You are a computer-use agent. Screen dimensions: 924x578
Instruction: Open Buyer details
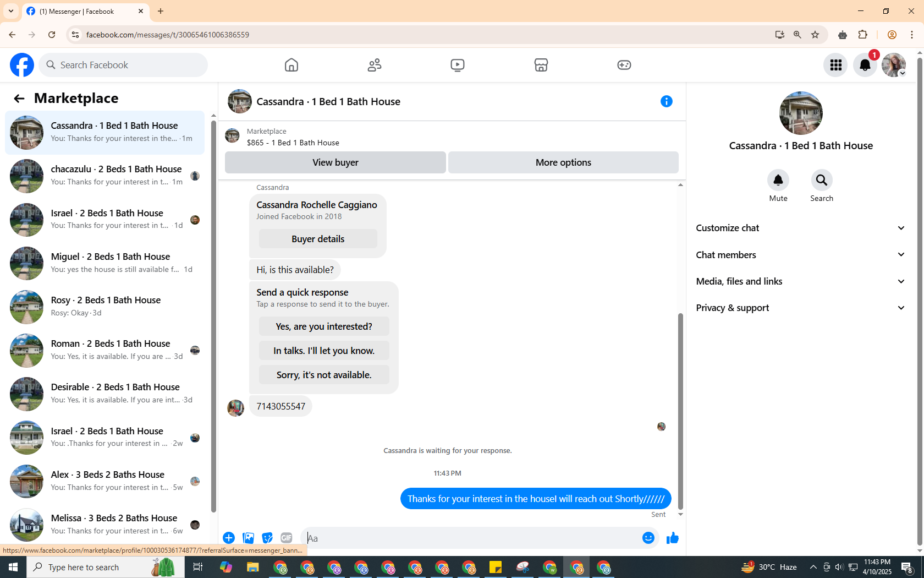click(x=318, y=239)
